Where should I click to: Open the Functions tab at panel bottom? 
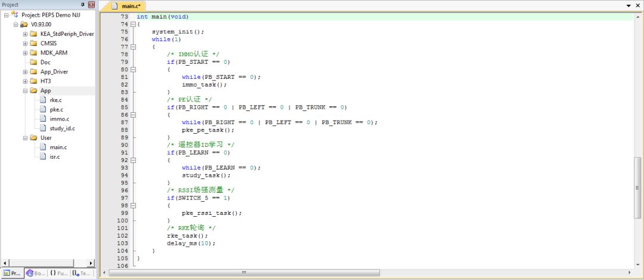[x=59, y=273]
